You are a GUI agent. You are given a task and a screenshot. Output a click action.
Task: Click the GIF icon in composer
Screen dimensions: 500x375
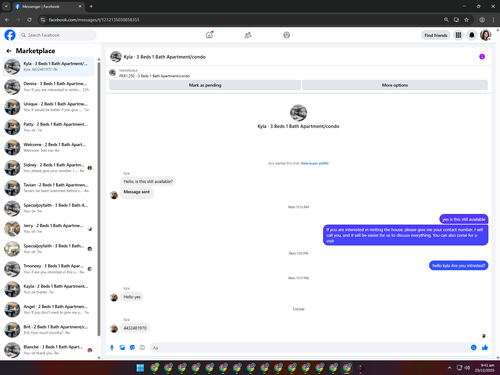142,348
